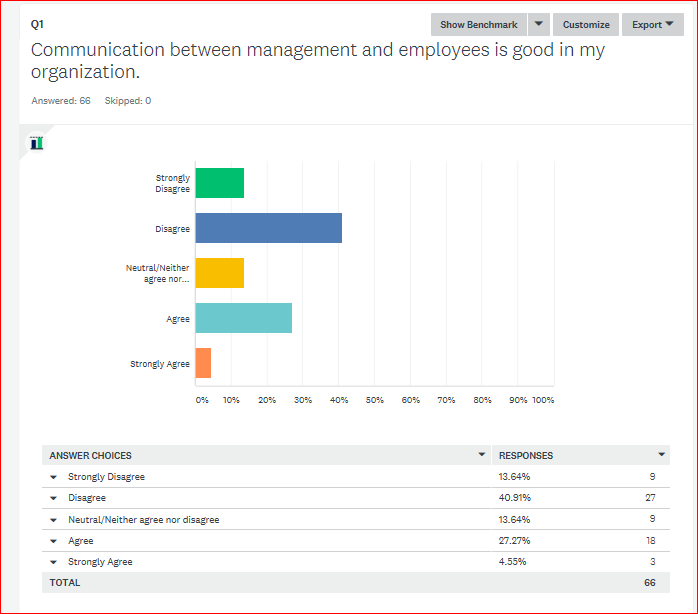Expand the Strongly Agree table row arrow

(x=54, y=562)
